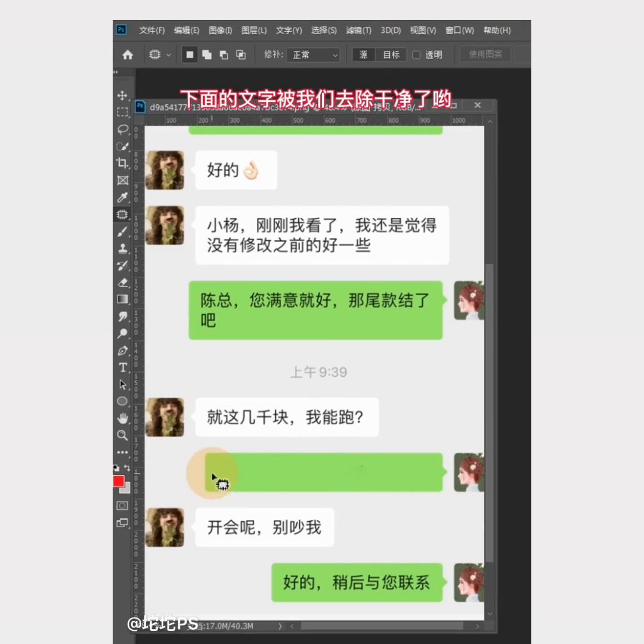Toggle Quick Mask mode at toolbar bottom

pyautogui.click(x=122, y=505)
